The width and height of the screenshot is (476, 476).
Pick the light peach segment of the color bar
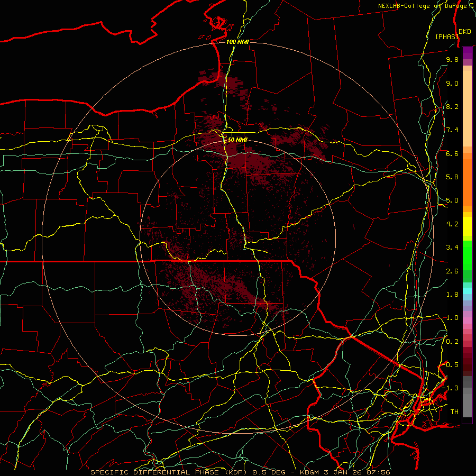(467, 108)
